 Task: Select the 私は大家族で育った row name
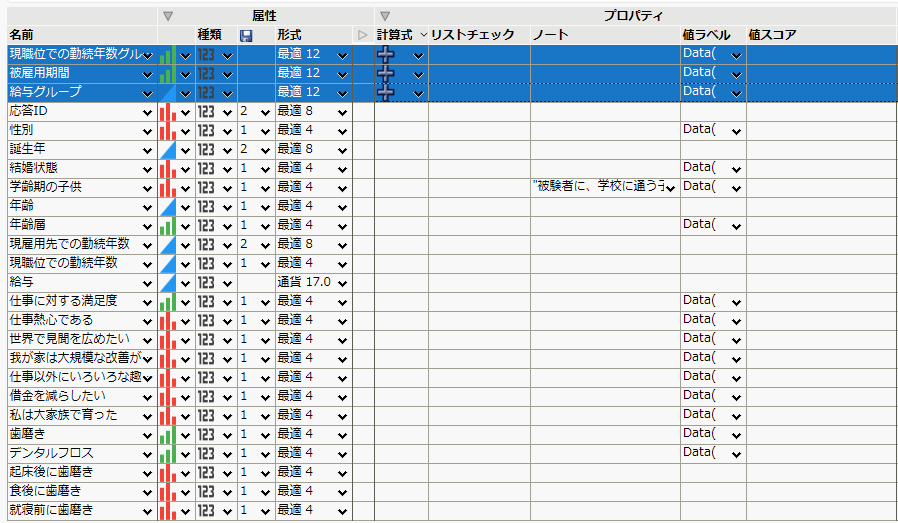click(64, 415)
